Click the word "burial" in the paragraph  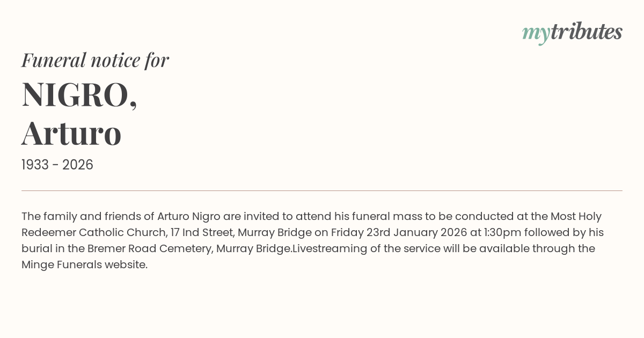(36, 248)
